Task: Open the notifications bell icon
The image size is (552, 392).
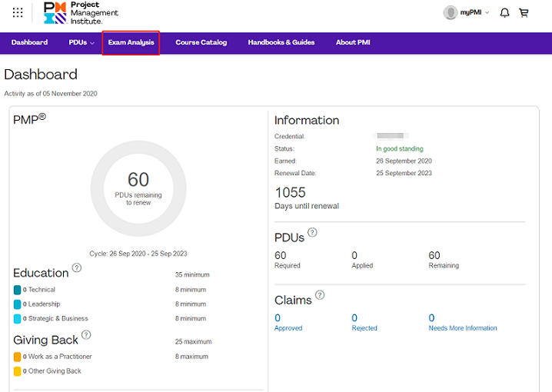Action: 504,13
